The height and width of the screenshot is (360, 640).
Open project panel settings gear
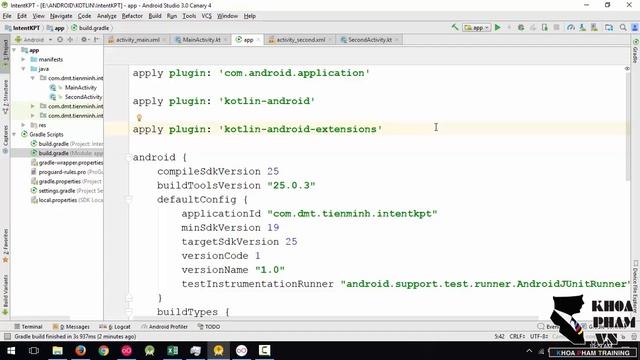coord(84,40)
